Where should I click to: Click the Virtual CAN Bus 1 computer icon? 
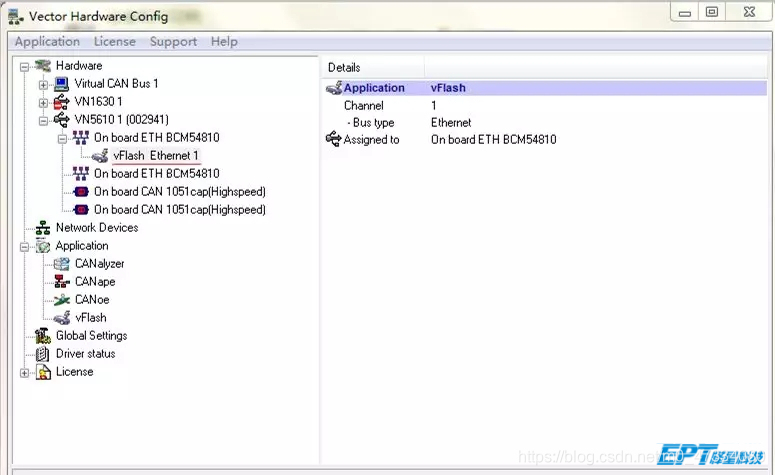point(61,84)
